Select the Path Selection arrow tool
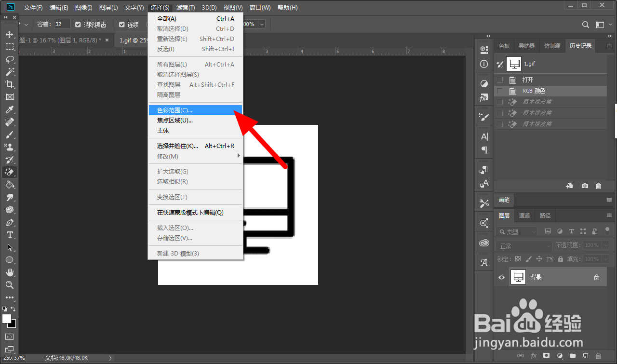This screenshot has width=617, height=364. [10, 247]
